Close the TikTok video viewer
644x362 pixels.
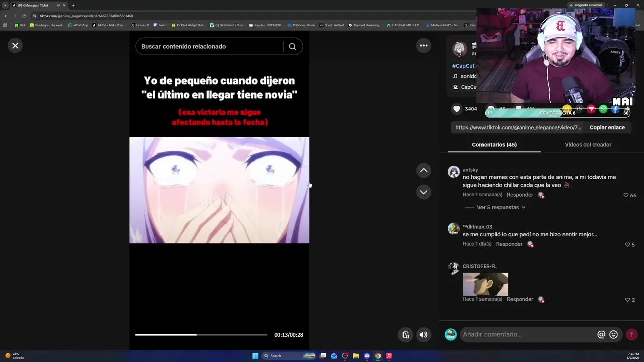[15, 46]
